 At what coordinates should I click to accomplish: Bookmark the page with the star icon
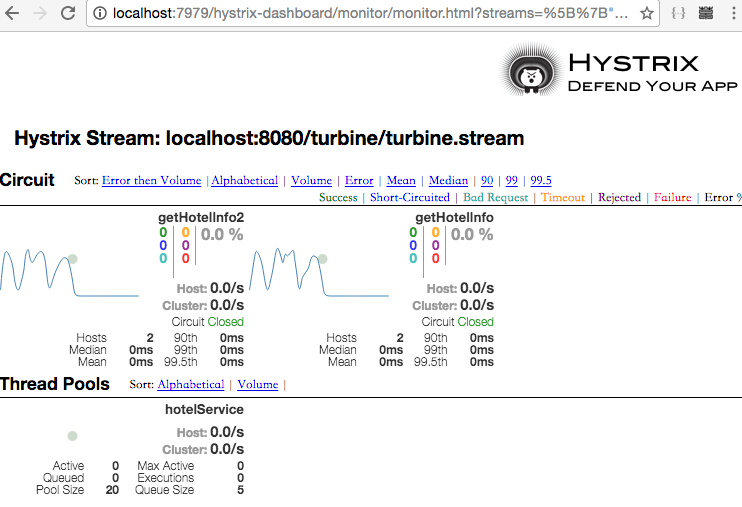[646, 13]
